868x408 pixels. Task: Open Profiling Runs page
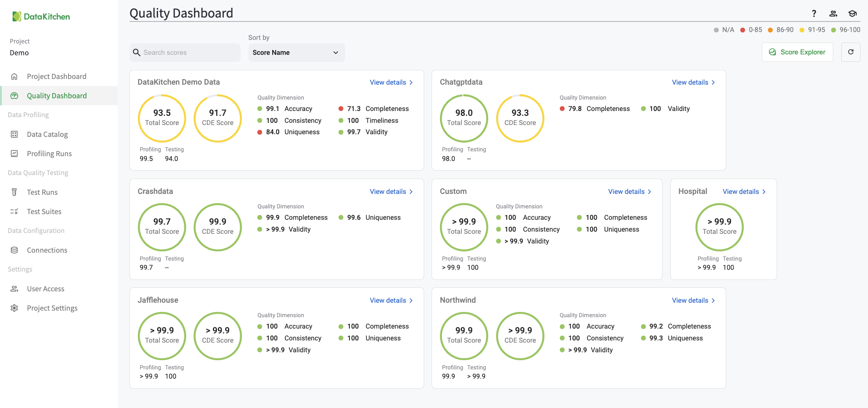pyautogui.click(x=49, y=154)
